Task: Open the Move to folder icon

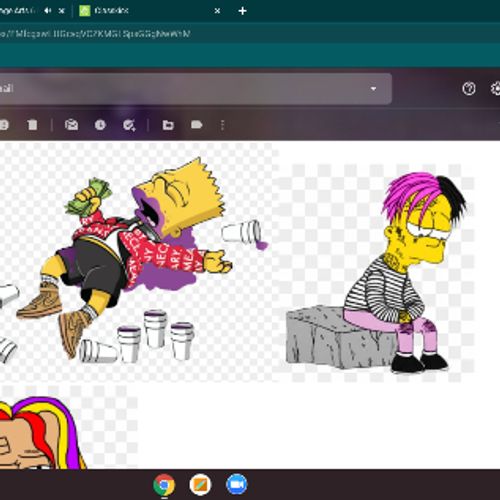Action: pos(168,125)
